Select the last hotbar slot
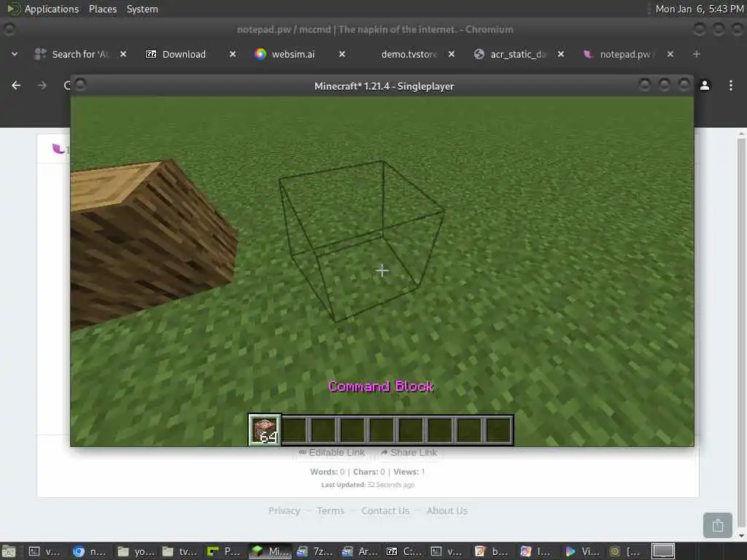Viewport: 747px width, 560px height. 498,430
